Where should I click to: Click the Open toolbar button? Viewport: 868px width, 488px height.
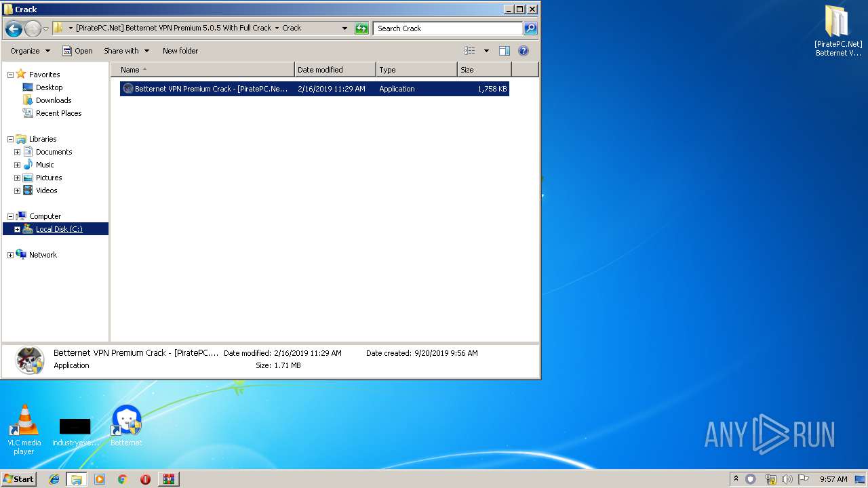coord(77,51)
